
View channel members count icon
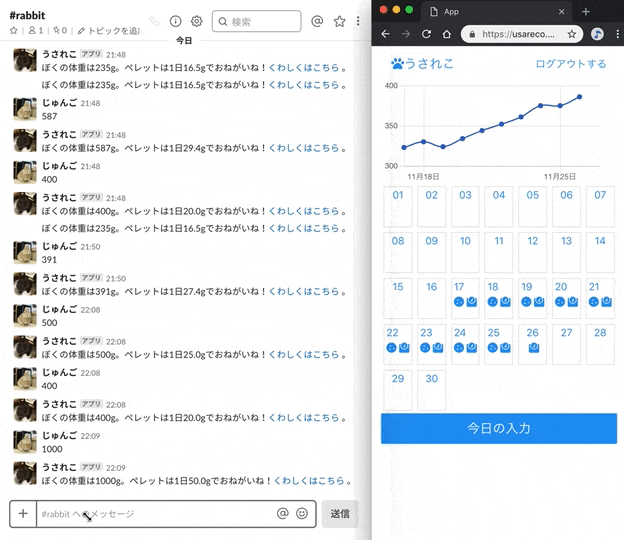[35, 31]
